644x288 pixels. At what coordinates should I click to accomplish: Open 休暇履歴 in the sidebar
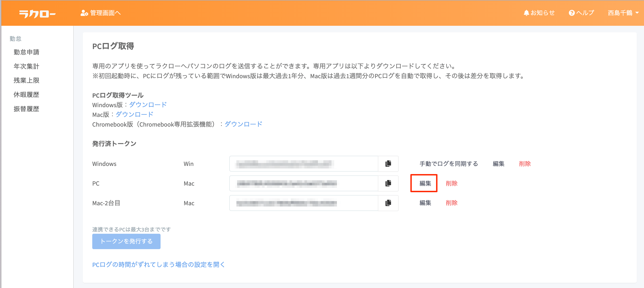(x=26, y=95)
